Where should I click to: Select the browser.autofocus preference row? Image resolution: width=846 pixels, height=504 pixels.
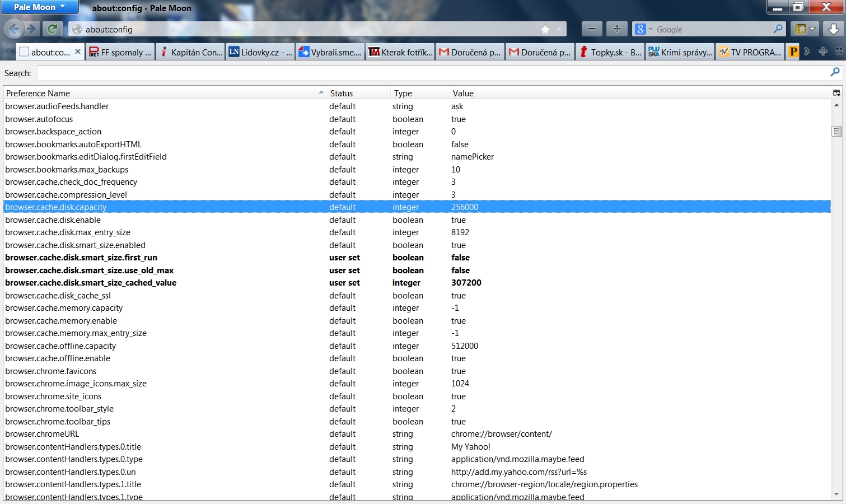coord(417,119)
